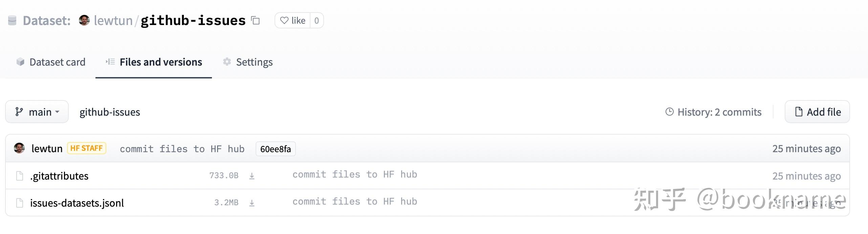Open the like count showing 0
Image resolution: width=868 pixels, height=234 pixels.
tap(317, 21)
